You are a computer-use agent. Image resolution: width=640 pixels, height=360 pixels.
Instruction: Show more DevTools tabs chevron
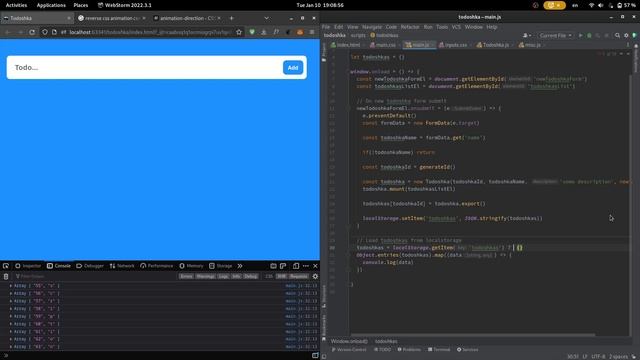click(240, 266)
